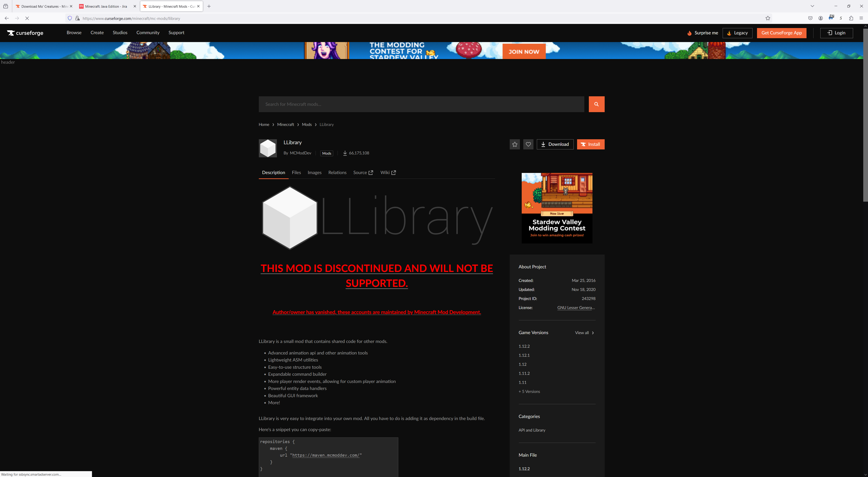Expand the + 5 Versions list

coord(529,391)
